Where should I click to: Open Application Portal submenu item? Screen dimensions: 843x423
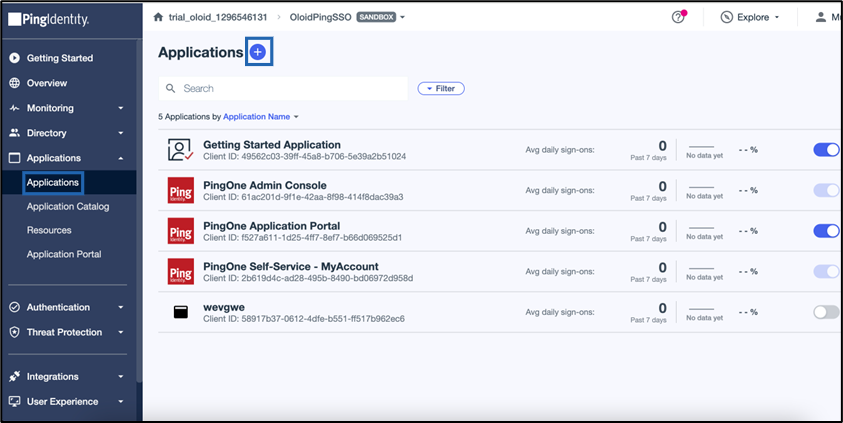point(64,254)
